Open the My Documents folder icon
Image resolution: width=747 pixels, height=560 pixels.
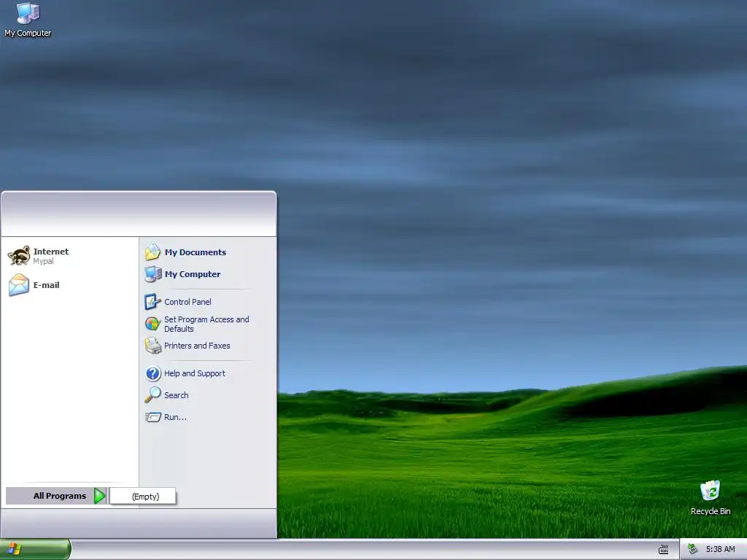pos(153,252)
